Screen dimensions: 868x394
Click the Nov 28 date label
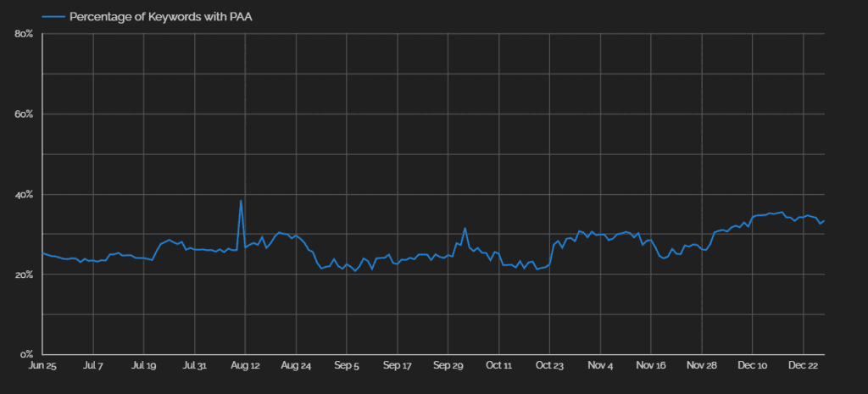pyautogui.click(x=702, y=366)
